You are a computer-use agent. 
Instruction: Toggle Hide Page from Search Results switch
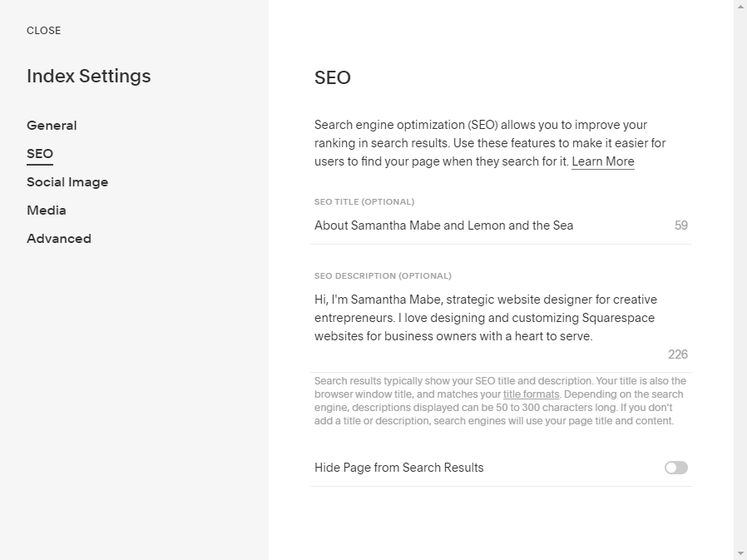click(675, 468)
